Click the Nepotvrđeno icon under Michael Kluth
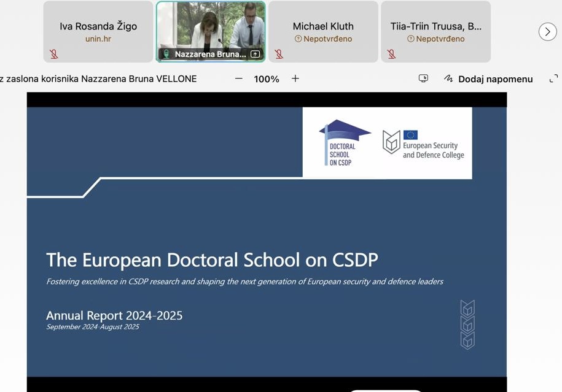 (298, 39)
